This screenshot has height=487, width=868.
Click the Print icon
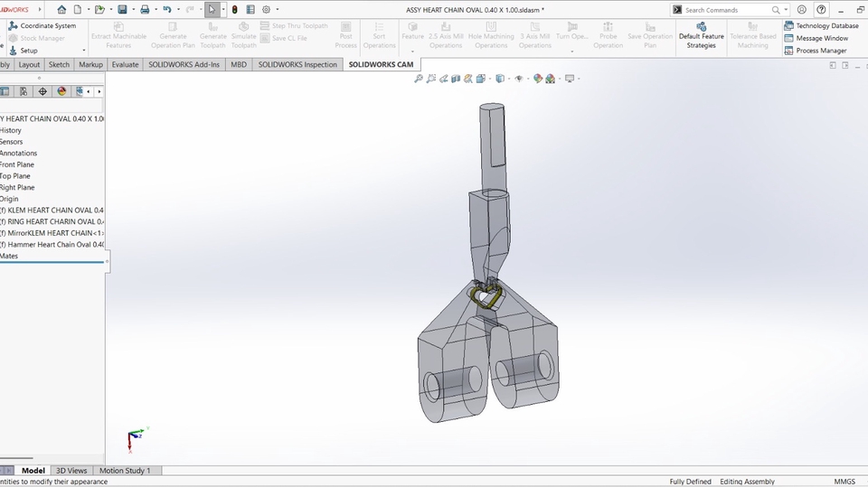pyautogui.click(x=145, y=9)
